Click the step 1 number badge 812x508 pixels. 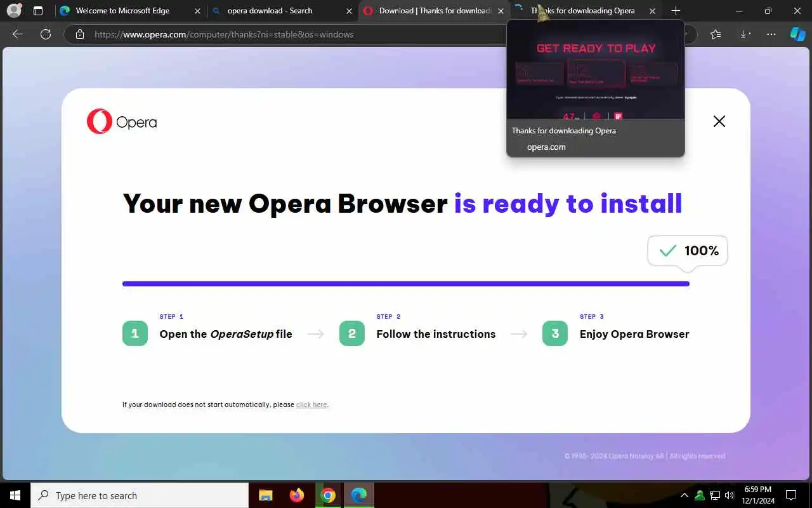[x=135, y=333]
